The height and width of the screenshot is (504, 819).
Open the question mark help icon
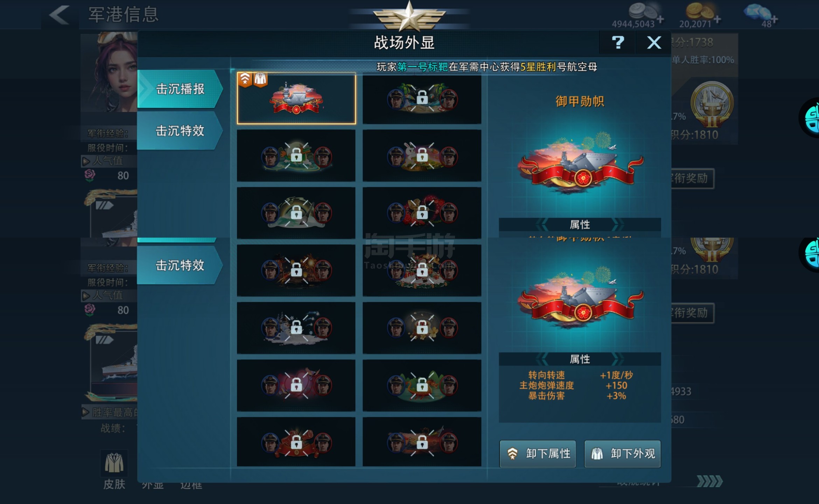coord(618,43)
